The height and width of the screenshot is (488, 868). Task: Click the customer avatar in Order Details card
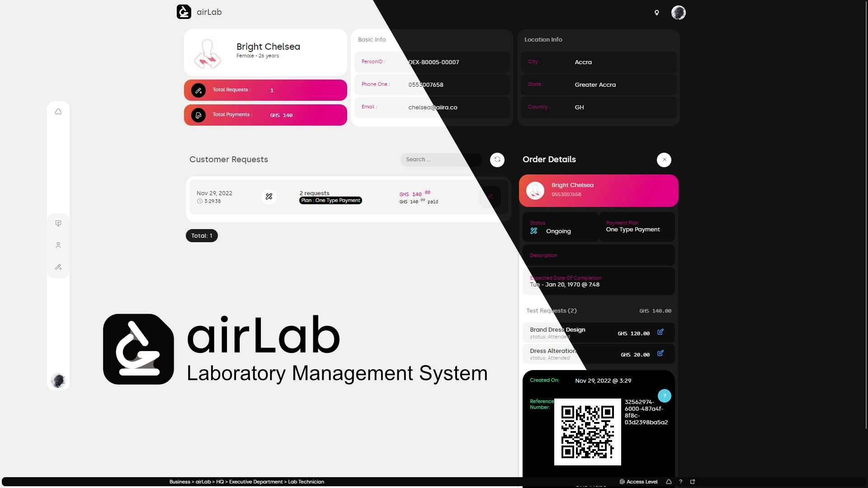[x=535, y=191]
